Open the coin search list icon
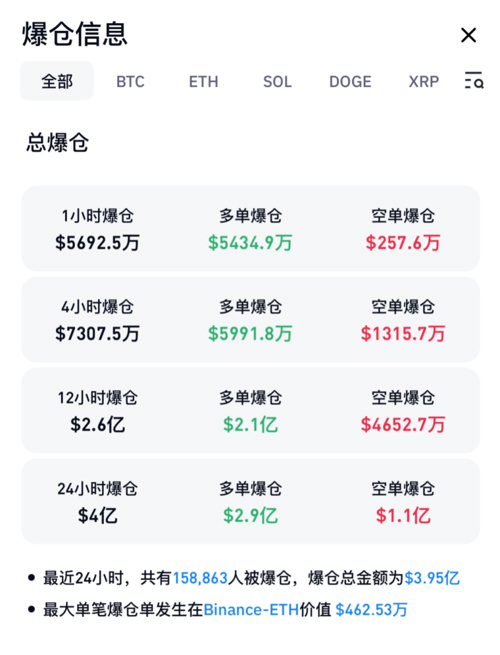Screen dimensions: 500x655 pyautogui.click(x=474, y=80)
